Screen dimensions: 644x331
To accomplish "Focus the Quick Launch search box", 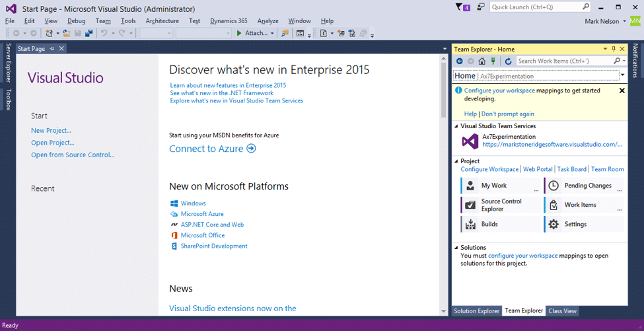I will pyautogui.click(x=540, y=7).
